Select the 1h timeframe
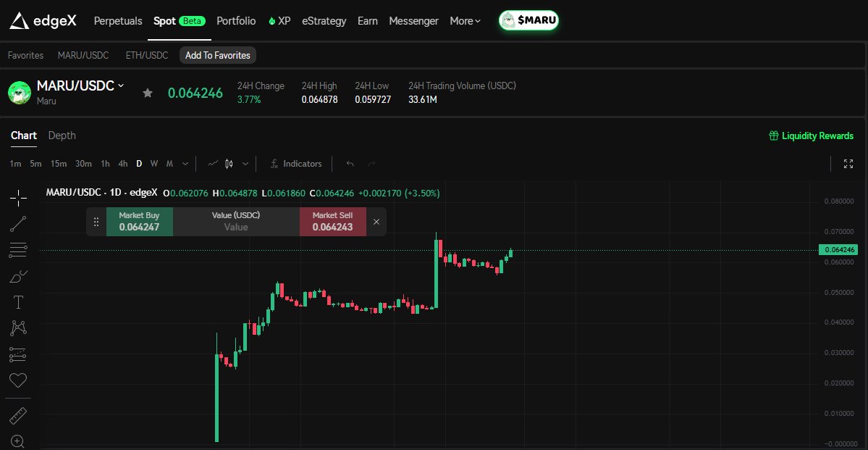 [105, 164]
